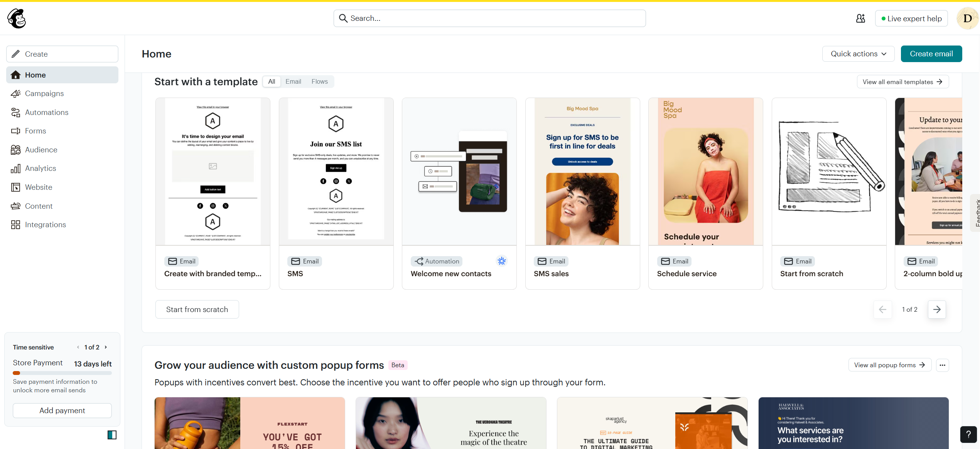This screenshot has width=980, height=449.
Task: Click the Analytics bar chart icon
Action: tap(15, 168)
